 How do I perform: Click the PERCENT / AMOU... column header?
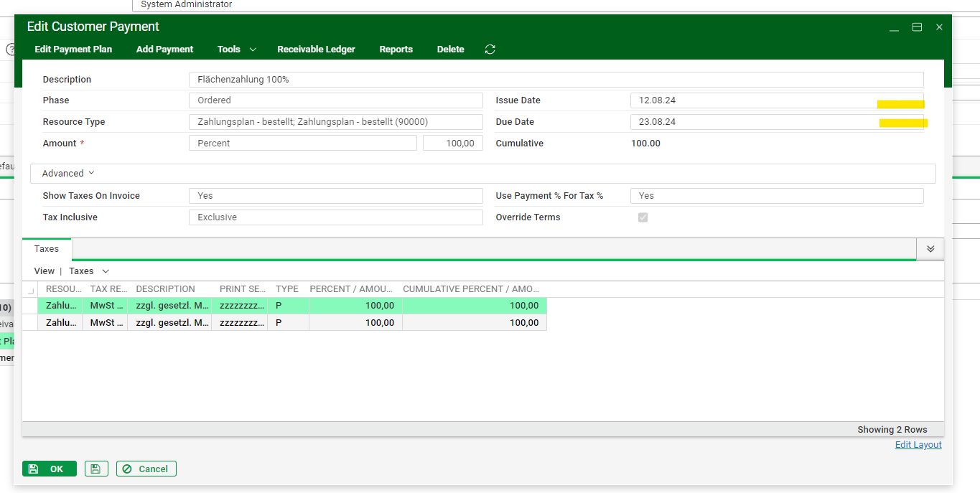click(355, 289)
